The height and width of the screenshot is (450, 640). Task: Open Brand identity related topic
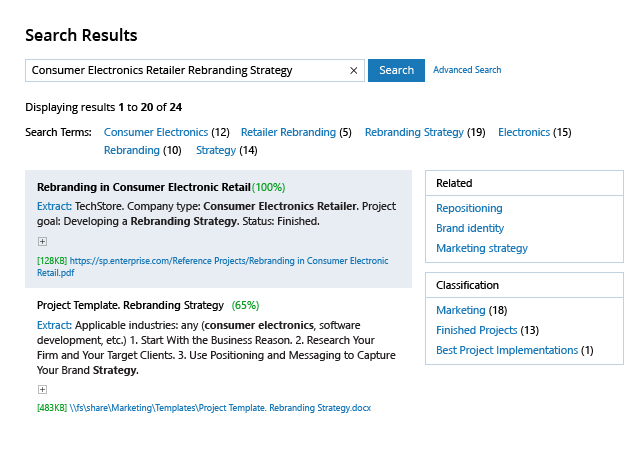[470, 228]
